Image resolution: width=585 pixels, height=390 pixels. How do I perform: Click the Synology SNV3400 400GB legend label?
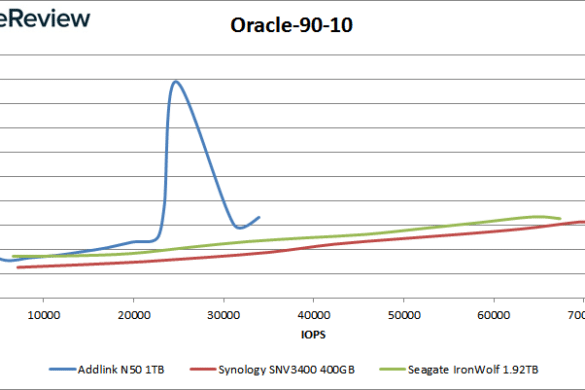[287, 369]
